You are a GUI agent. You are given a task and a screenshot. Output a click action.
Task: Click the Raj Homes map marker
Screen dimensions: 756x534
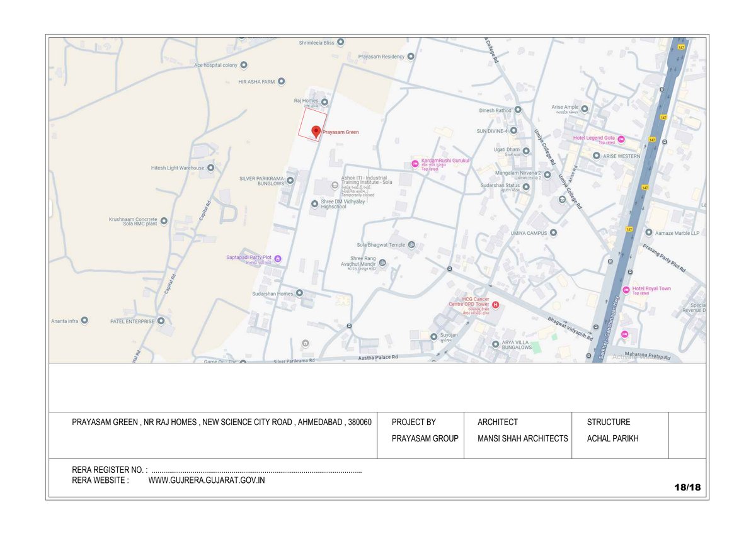(x=324, y=101)
